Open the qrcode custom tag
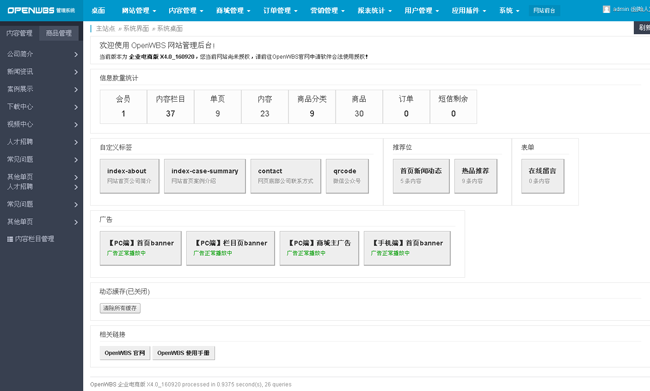Viewport: 650px width, 391px height. pyautogui.click(x=347, y=176)
